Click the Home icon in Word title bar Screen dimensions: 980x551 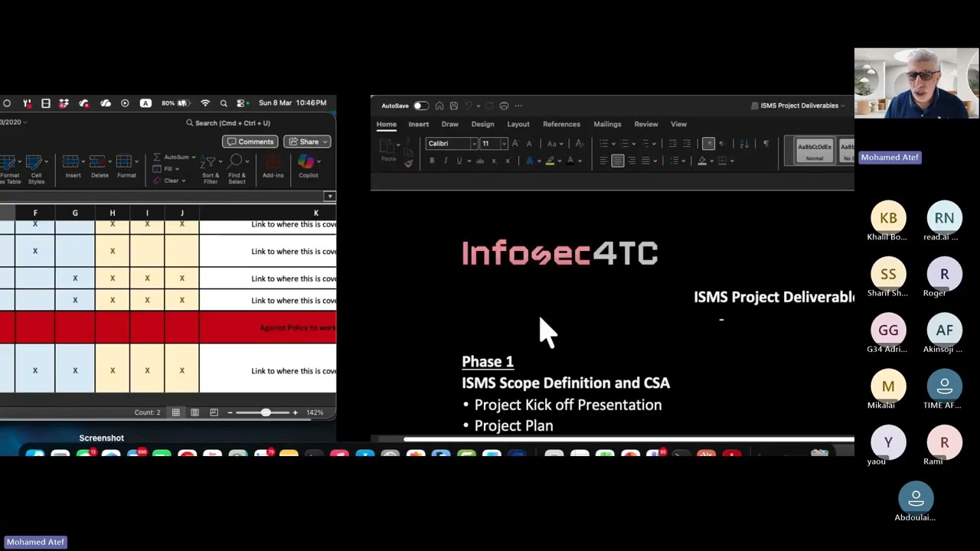pyautogui.click(x=439, y=106)
